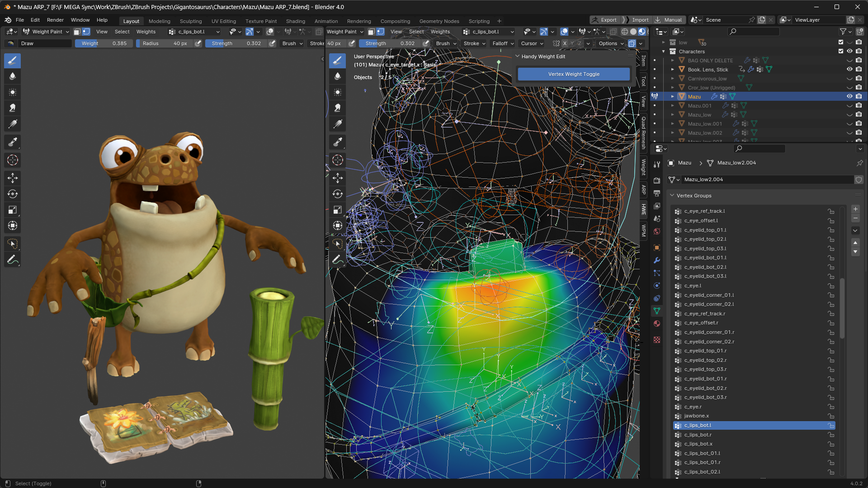Select the Annotate tool in left viewport
868x488 pixels.
[13, 259]
